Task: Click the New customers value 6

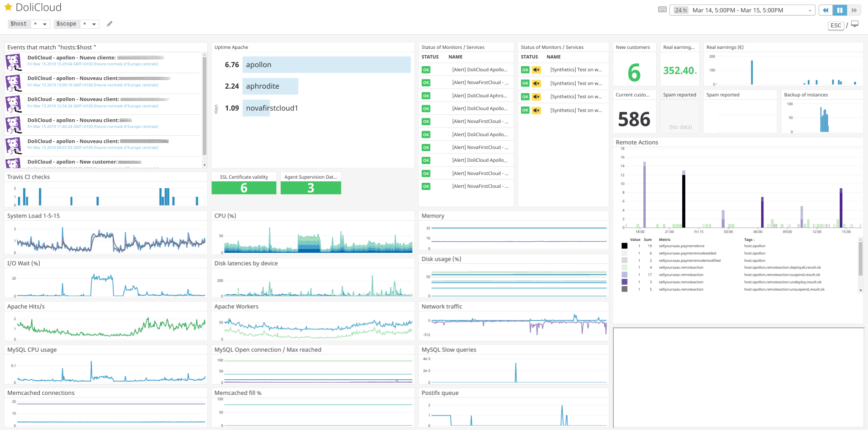Action: click(634, 73)
